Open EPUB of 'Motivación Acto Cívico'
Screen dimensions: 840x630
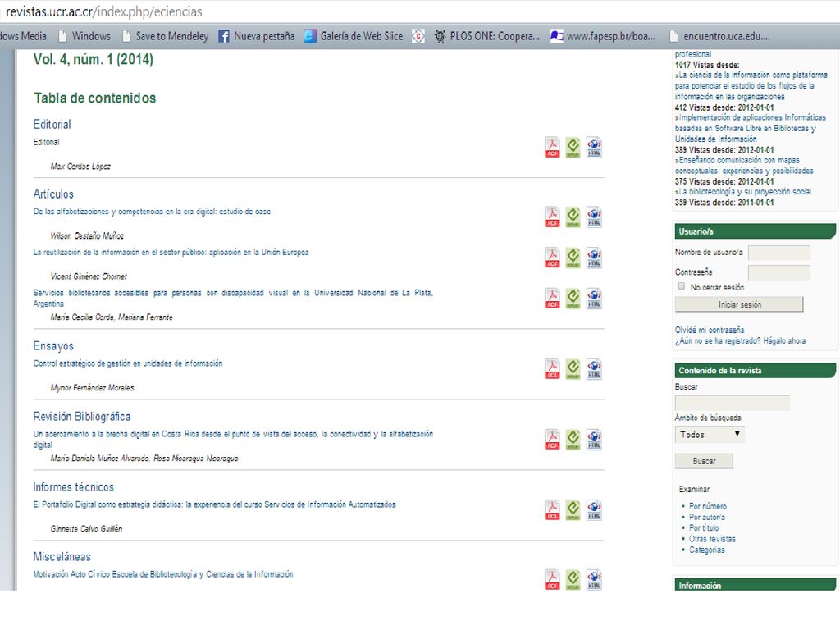573,580
